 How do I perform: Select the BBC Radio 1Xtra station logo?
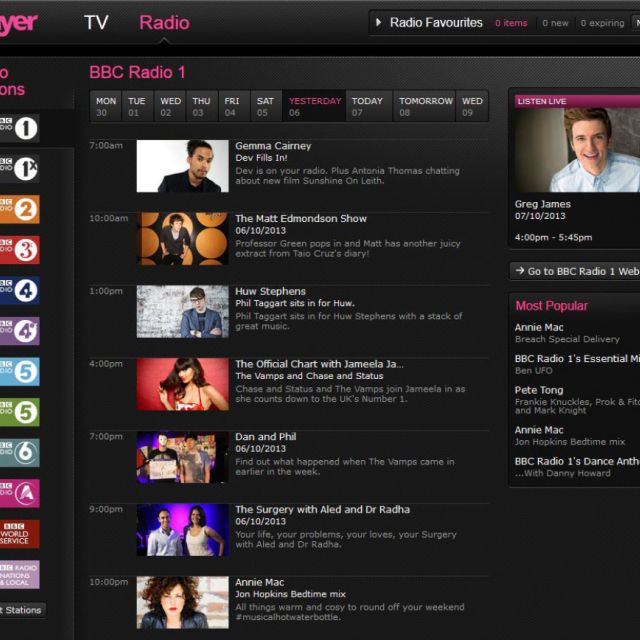pyautogui.click(x=19, y=169)
